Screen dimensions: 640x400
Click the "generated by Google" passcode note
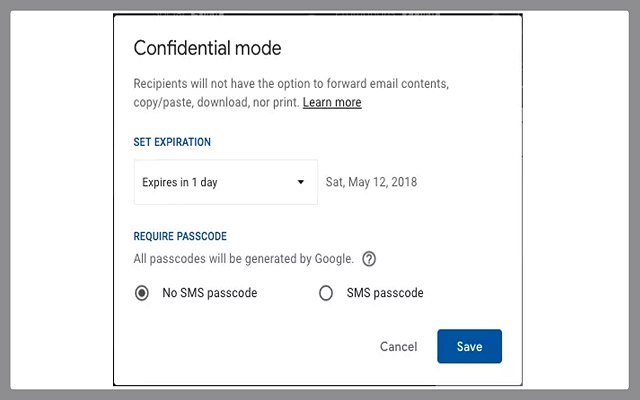(243, 259)
